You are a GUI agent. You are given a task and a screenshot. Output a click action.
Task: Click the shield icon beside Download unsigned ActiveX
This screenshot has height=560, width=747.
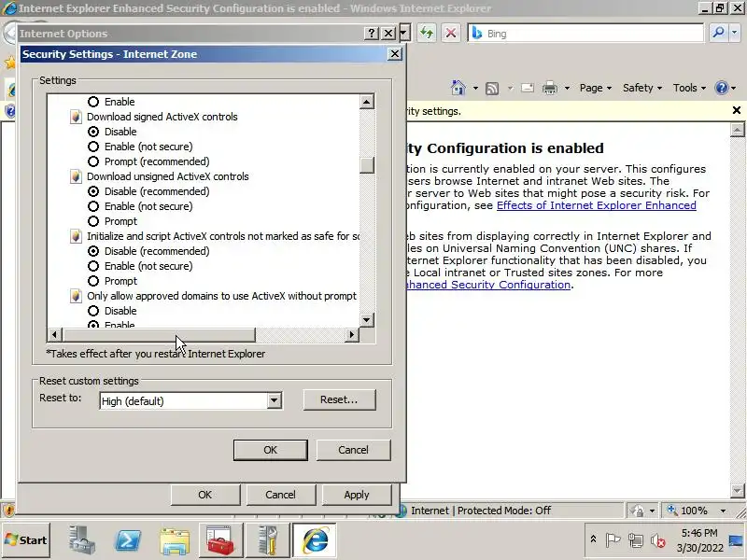tap(76, 176)
